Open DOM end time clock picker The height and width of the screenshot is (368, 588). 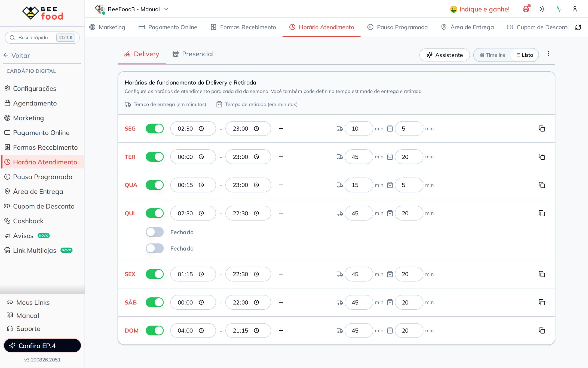pos(256,331)
